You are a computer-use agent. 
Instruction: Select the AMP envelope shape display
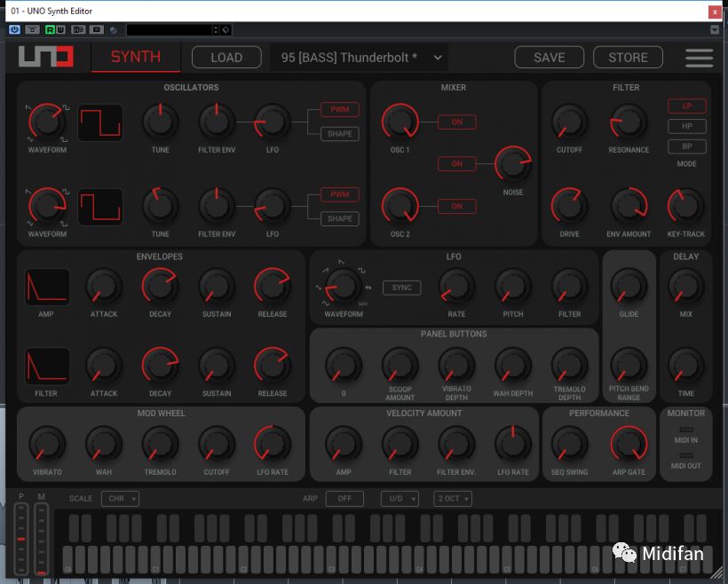point(46,287)
